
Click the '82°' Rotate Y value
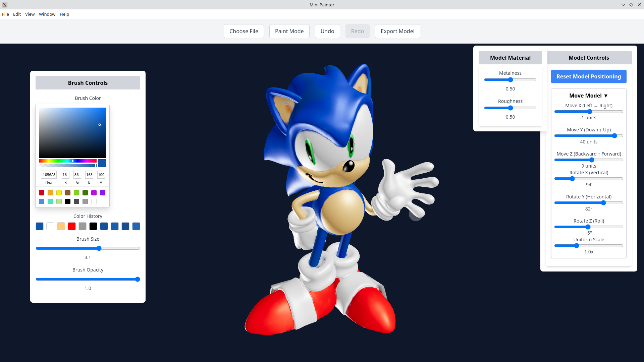click(x=589, y=209)
